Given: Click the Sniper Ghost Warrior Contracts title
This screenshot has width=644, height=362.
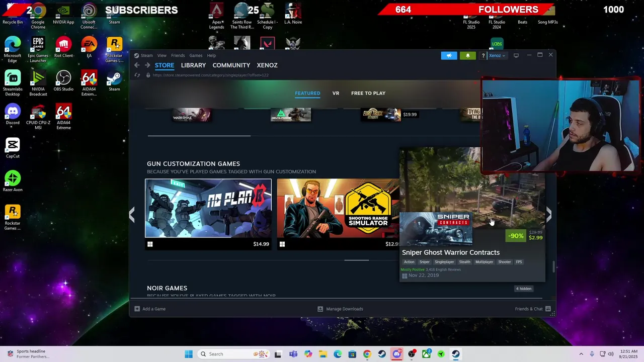Looking at the screenshot, I should [x=451, y=252].
